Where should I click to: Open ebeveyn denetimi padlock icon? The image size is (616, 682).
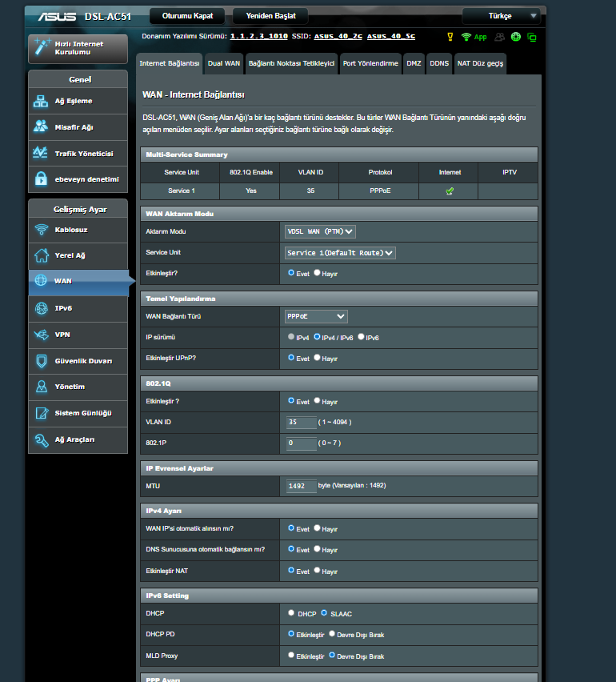coord(41,179)
